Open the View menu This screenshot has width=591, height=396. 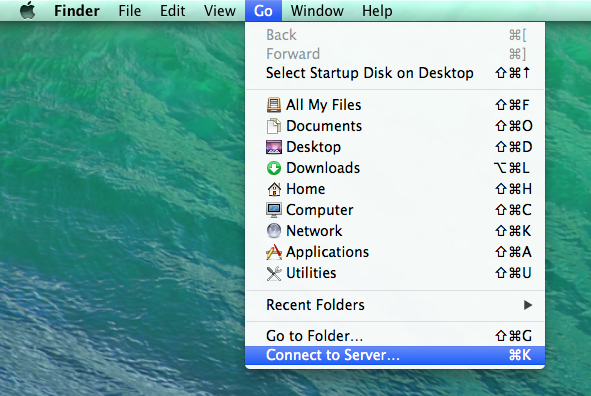[219, 11]
